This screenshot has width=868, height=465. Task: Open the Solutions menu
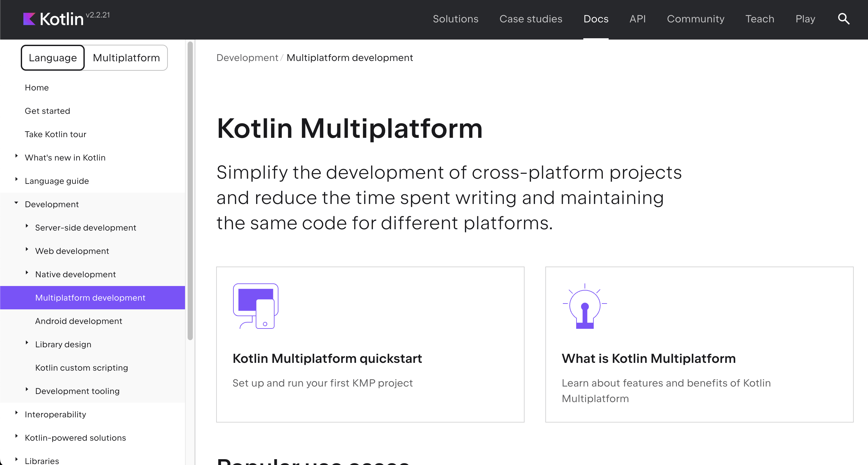pyautogui.click(x=455, y=19)
